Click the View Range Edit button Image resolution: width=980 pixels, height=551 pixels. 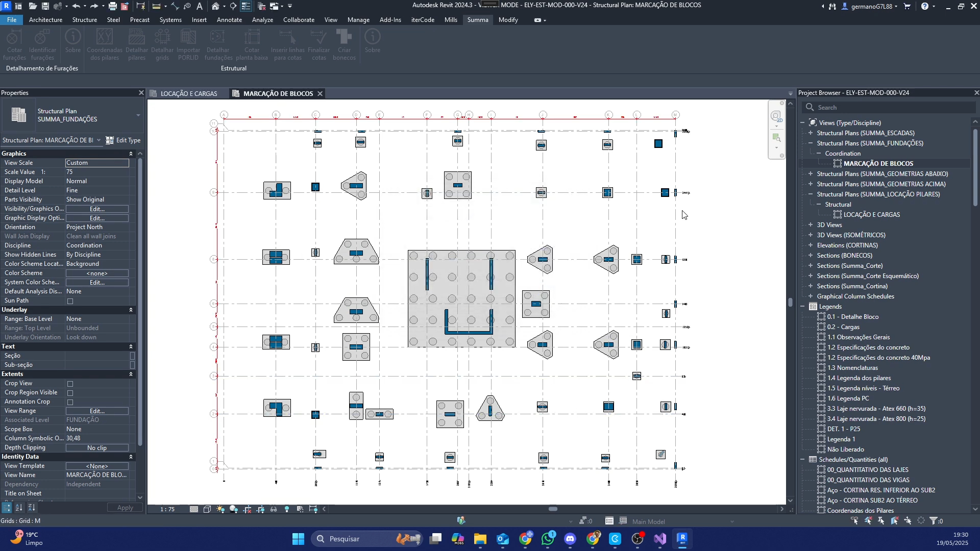click(97, 411)
